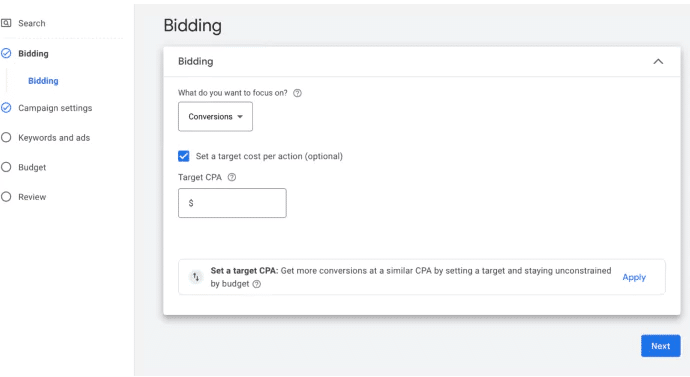690x377 pixels.
Task: Apply the target CPA recommendation
Action: 634,277
